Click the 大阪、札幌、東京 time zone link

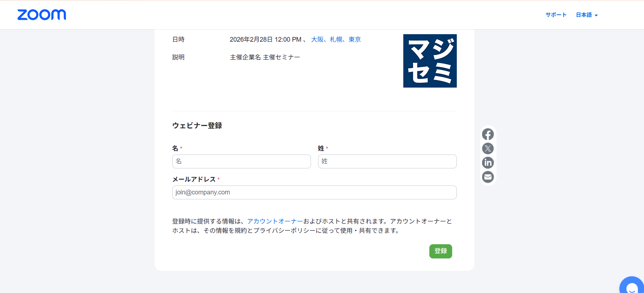pos(336,40)
